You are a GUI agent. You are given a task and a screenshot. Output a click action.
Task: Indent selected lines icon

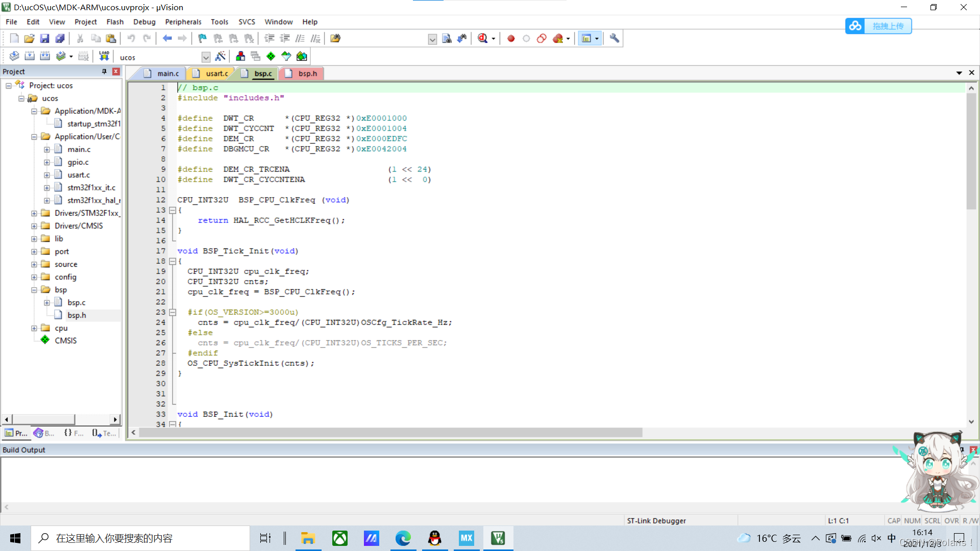[269, 38]
